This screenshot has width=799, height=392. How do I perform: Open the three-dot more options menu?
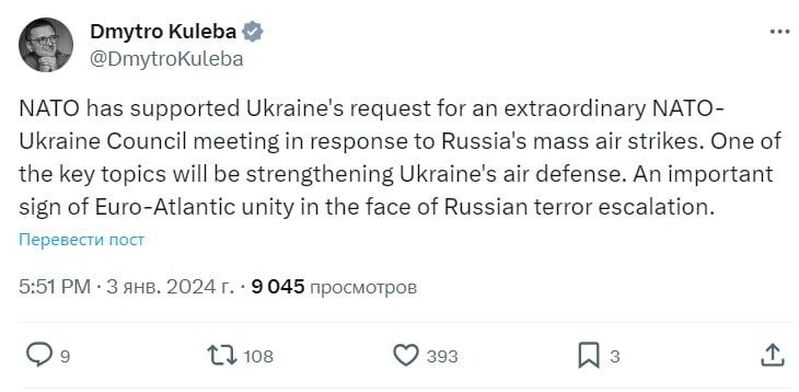pos(779,32)
